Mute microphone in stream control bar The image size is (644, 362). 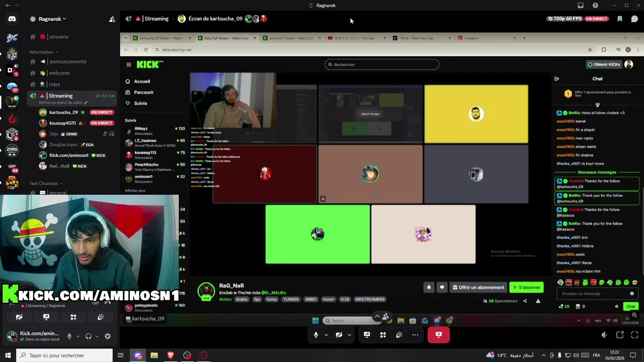click(x=316, y=335)
